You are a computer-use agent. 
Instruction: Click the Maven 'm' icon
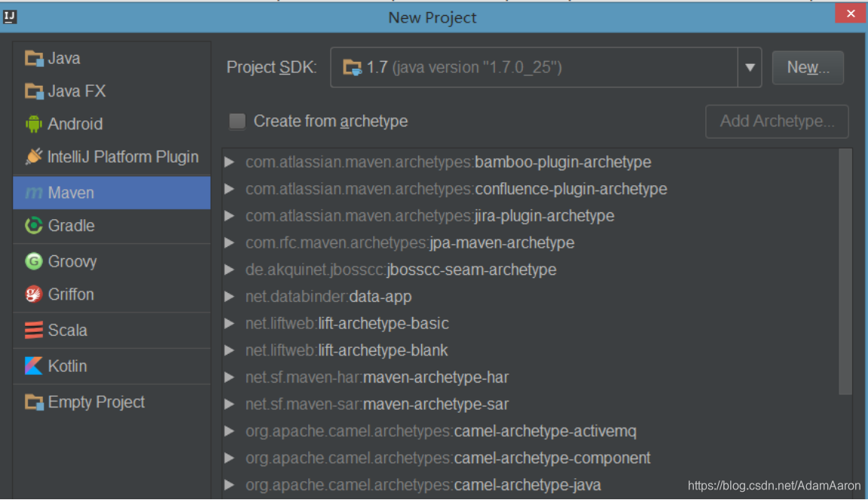pos(34,193)
